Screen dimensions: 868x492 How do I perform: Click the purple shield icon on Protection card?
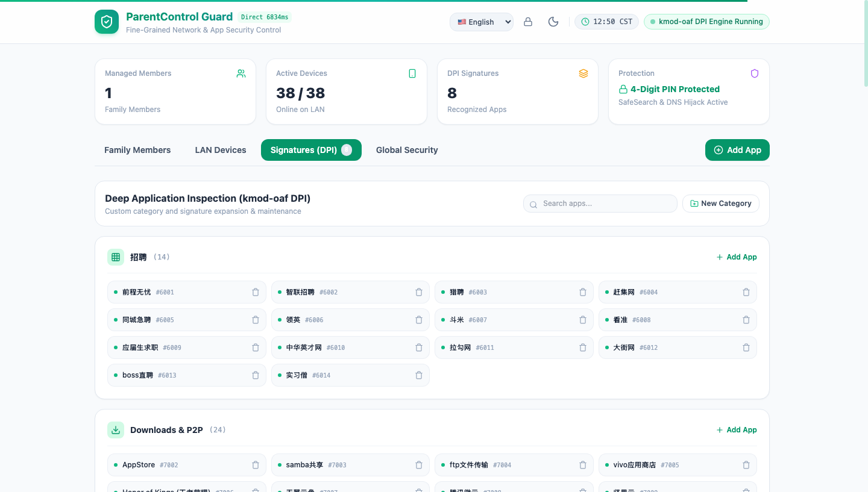[x=755, y=73]
